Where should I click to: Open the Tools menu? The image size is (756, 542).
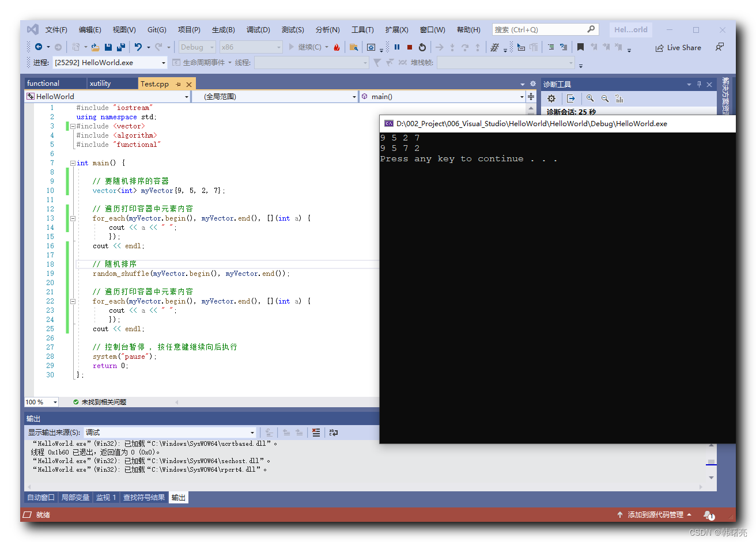coord(362,30)
